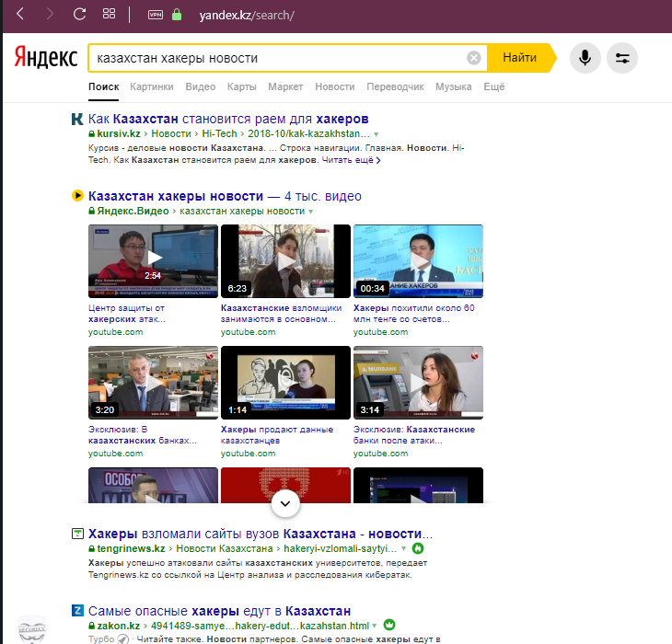Viewport: 672px width, 644px height.
Task: Play the 6:23 video thumbnail
Action: 285,260
